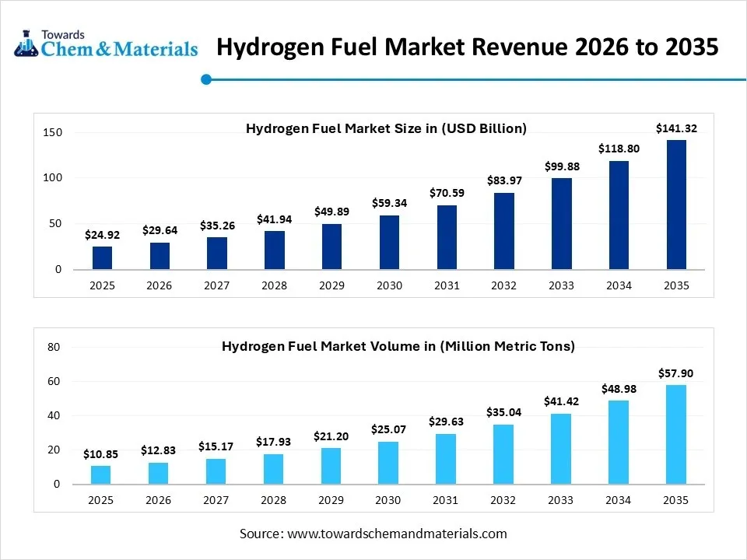Select the light blue 2031 bar in Market Volume chart
747x560 pixels.
(445, 459)
